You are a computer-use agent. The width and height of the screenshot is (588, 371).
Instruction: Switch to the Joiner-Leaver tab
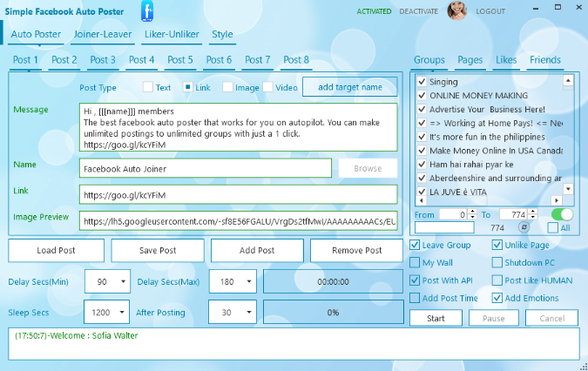103,34
